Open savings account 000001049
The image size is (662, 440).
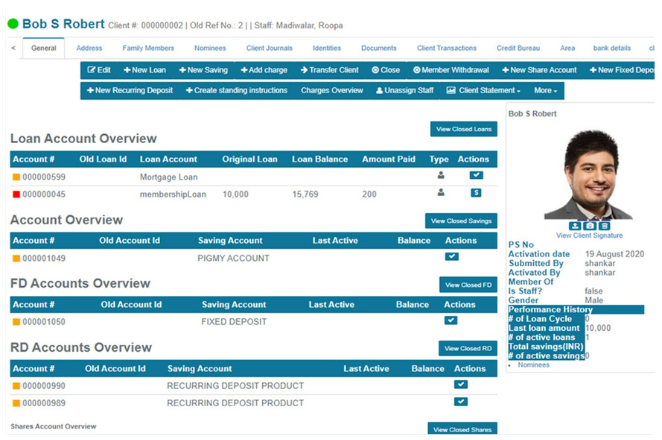point(44,258)
